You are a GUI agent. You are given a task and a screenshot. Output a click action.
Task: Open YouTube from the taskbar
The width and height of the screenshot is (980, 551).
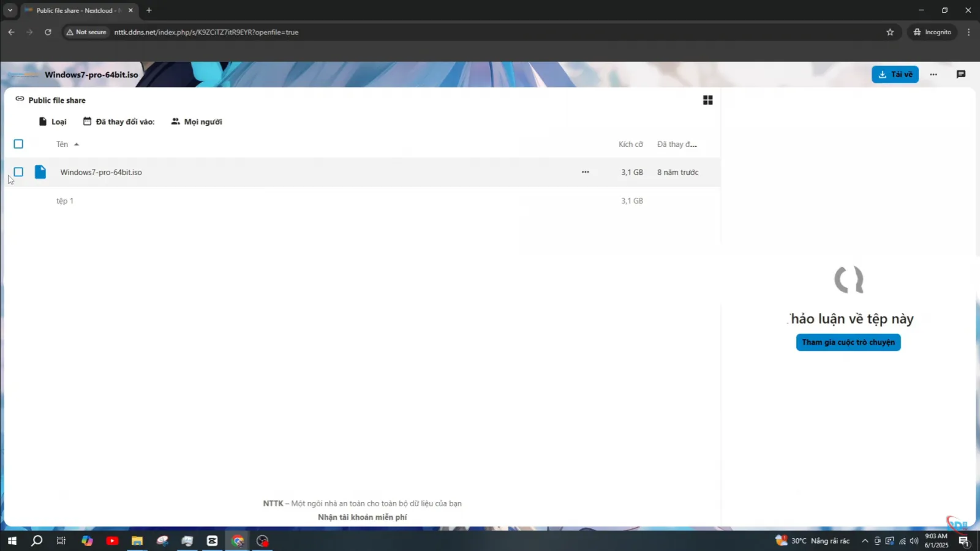112,541
